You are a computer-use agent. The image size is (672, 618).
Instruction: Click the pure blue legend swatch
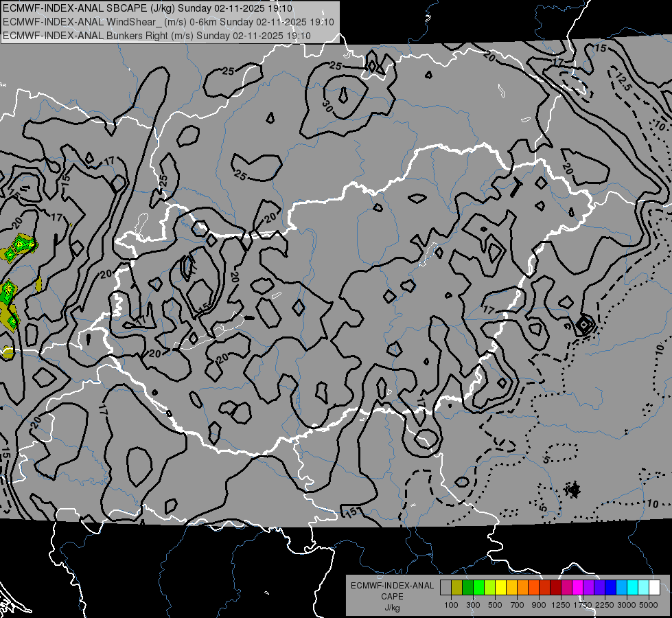click(x=610, y=587)
